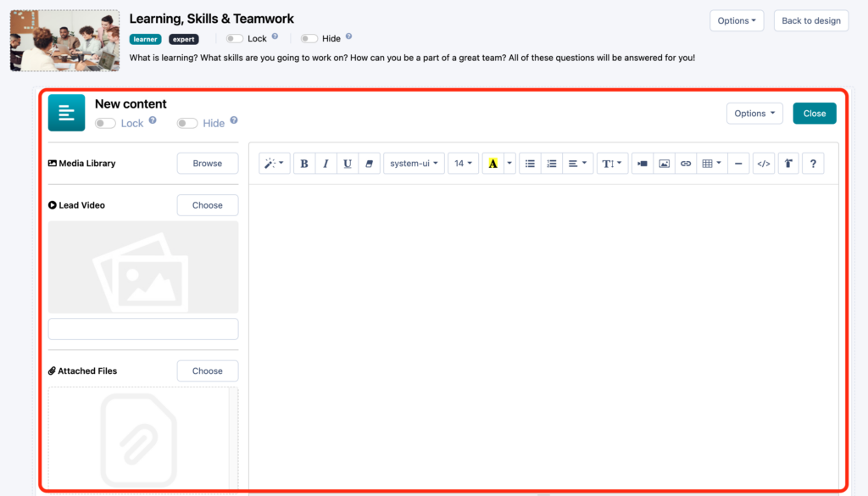The width and height of the screenshot is (868, 496).
Task: Open the system-ui font family dropdown
Action: pyautogui.click(x=414, y=164)
